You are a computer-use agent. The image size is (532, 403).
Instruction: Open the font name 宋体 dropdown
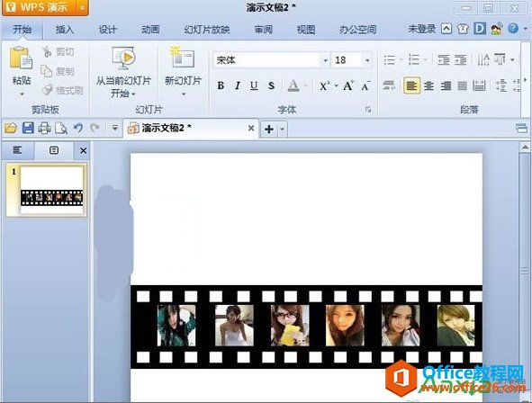pos(325,60)
